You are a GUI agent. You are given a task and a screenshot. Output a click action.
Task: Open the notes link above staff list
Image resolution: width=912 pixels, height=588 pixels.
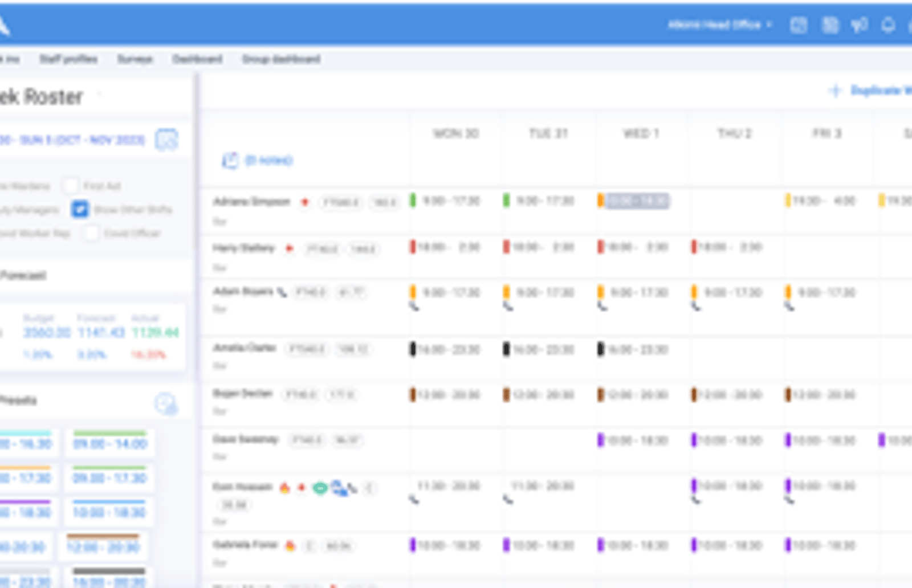click(268, 161)
